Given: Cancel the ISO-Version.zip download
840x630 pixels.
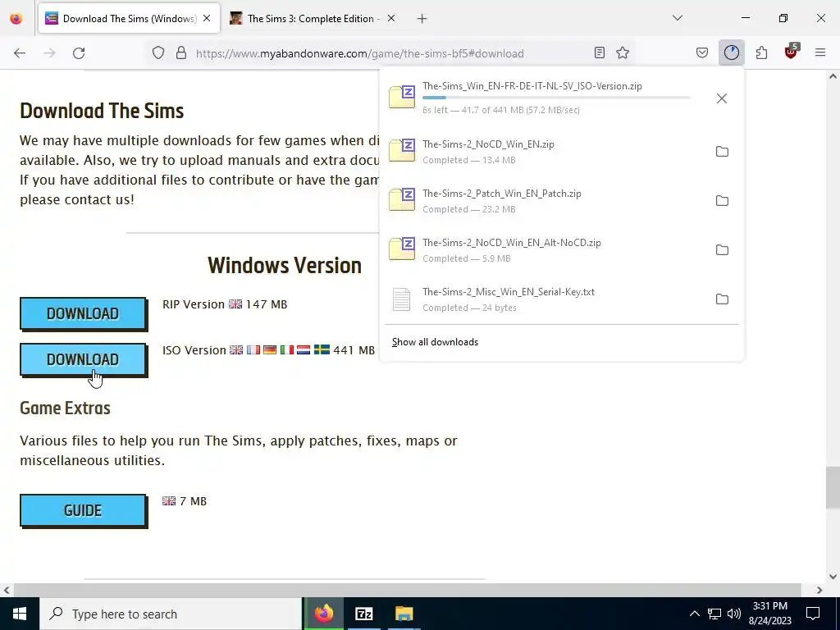Looking at the screenshot, I should (722, 98).
